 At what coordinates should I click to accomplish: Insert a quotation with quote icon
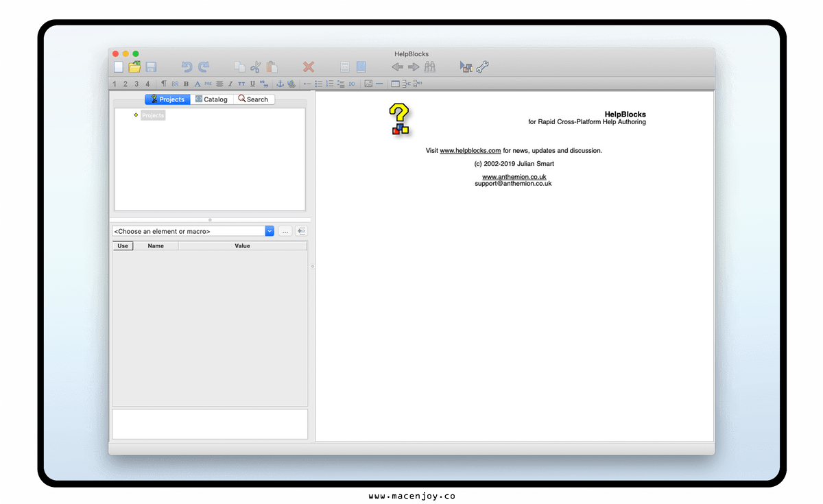[x=264, y=84]
